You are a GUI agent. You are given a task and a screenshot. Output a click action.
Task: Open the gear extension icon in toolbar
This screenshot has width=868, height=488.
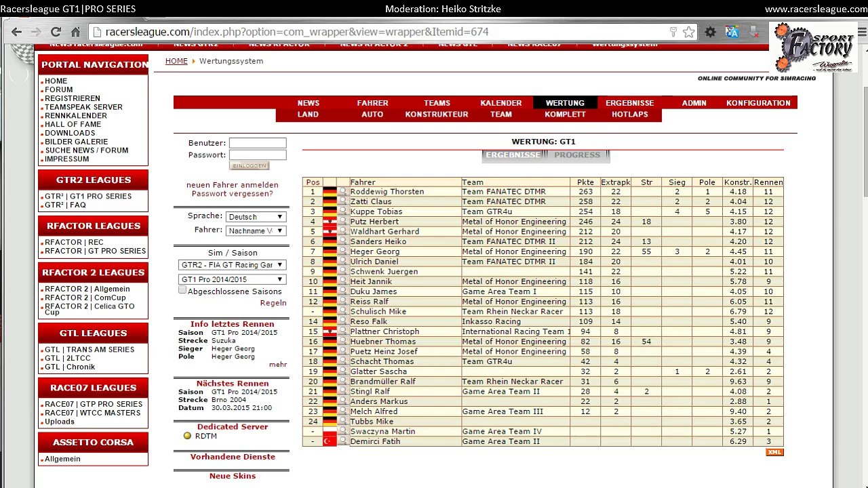pyautogui.click(x=710, y=32)
